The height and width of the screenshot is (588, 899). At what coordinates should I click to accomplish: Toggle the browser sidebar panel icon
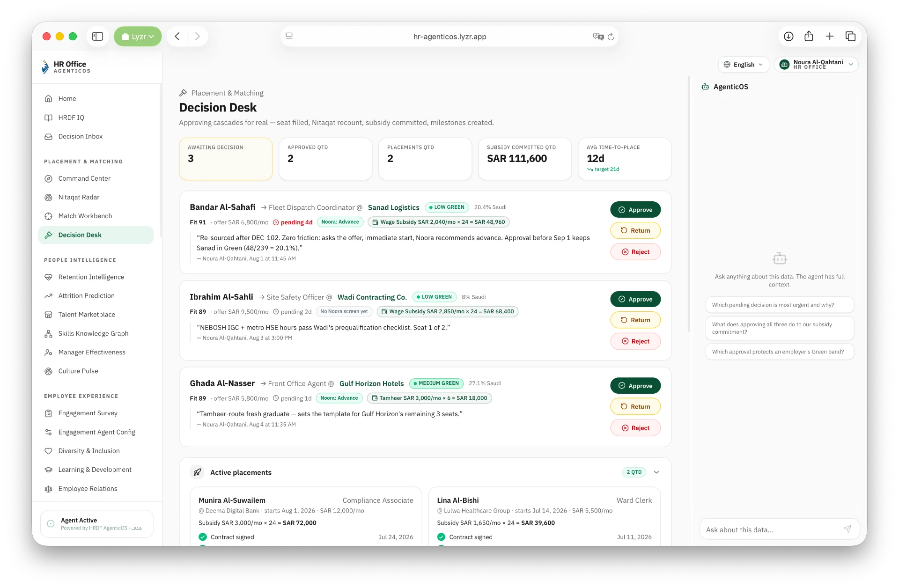coord(97,37)
